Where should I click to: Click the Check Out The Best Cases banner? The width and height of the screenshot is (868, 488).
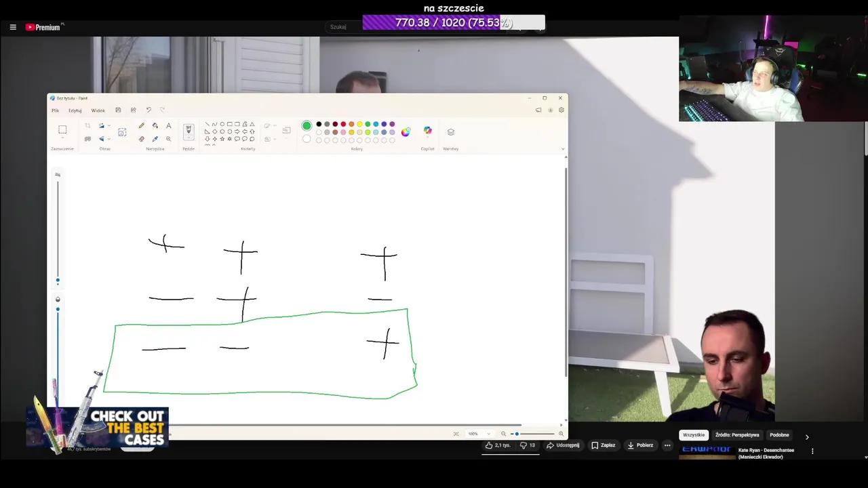tap(97, 428)
